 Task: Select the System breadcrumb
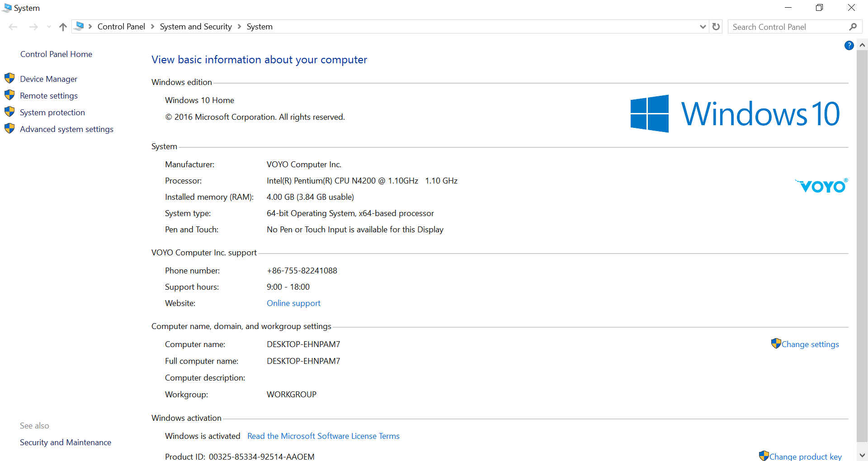coord(259,27)
